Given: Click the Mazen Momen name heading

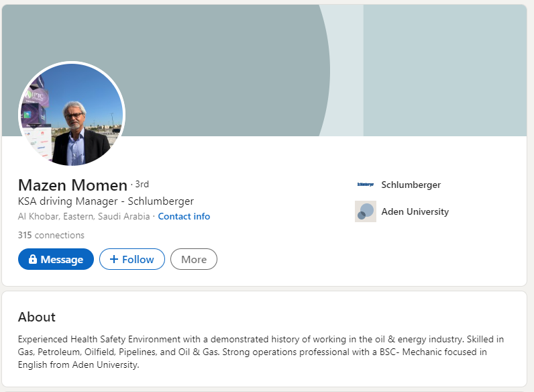Looking at the screenshot, I should [x=72, y=185].
